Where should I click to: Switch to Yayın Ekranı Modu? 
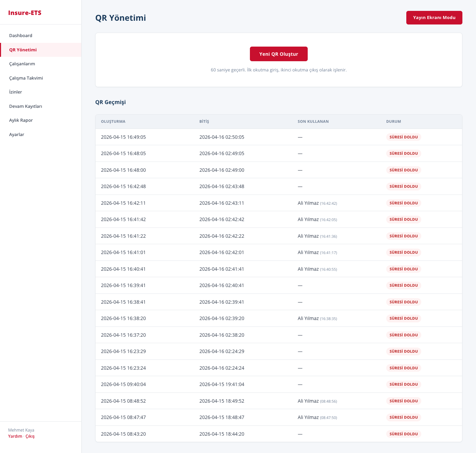(x=434, y=18)
